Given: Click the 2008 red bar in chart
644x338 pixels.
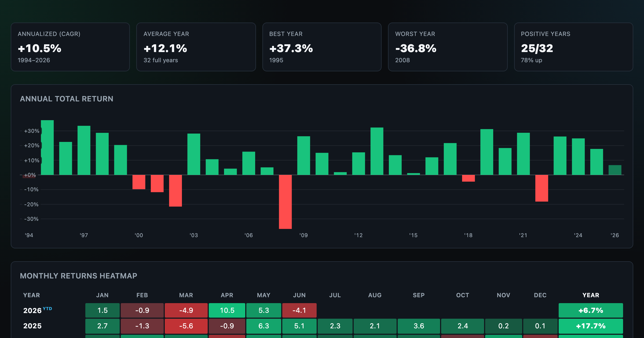Looking at the screenshot, I should coord(285,202).
